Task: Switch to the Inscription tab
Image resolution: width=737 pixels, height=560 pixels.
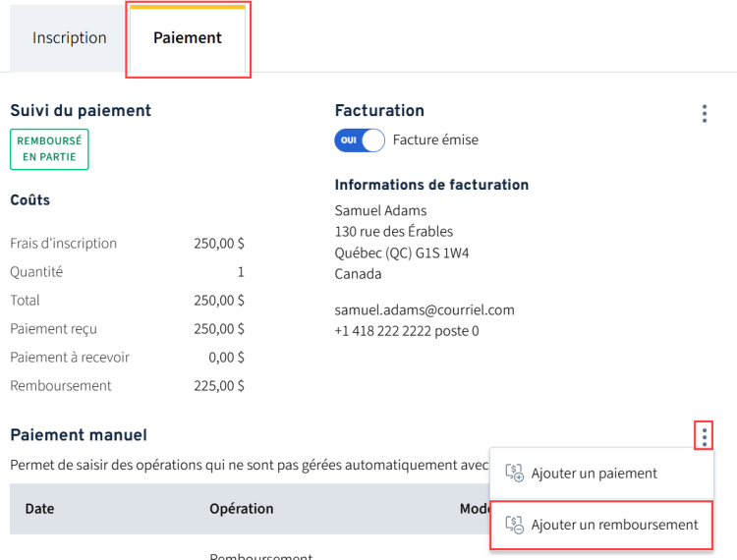Action: [x=69, y=38]
